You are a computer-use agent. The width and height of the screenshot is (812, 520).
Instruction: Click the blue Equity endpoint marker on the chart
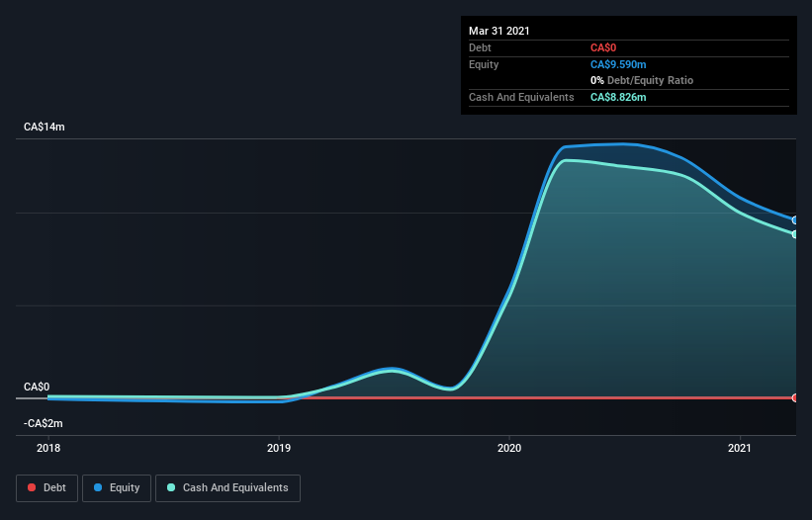coord(795,220)
